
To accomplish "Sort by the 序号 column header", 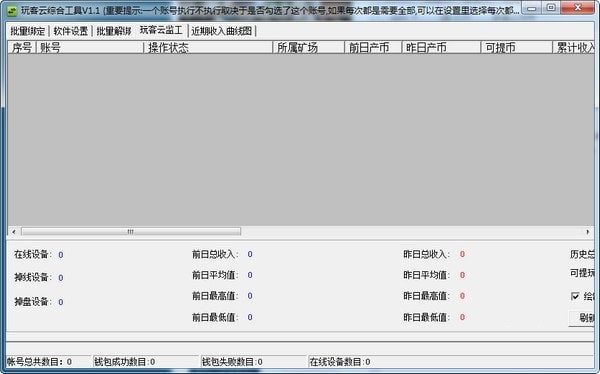I will [x=22, y=47].
